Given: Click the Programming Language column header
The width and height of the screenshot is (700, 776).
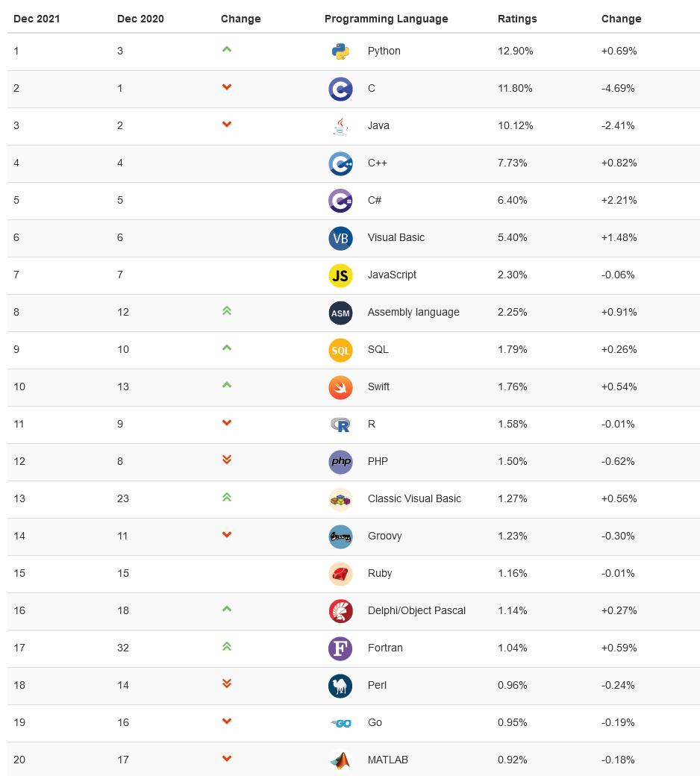Looking at the screenshot, I should [386, 19].
